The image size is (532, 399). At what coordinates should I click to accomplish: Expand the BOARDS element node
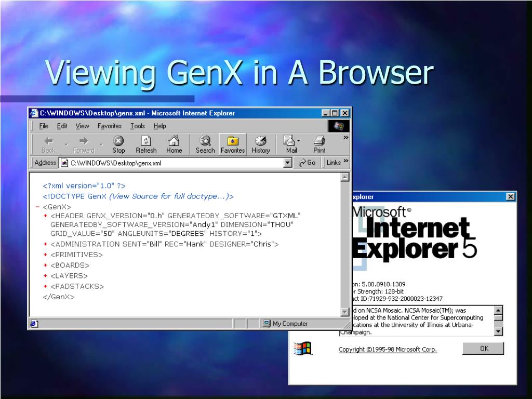(45, 265)
